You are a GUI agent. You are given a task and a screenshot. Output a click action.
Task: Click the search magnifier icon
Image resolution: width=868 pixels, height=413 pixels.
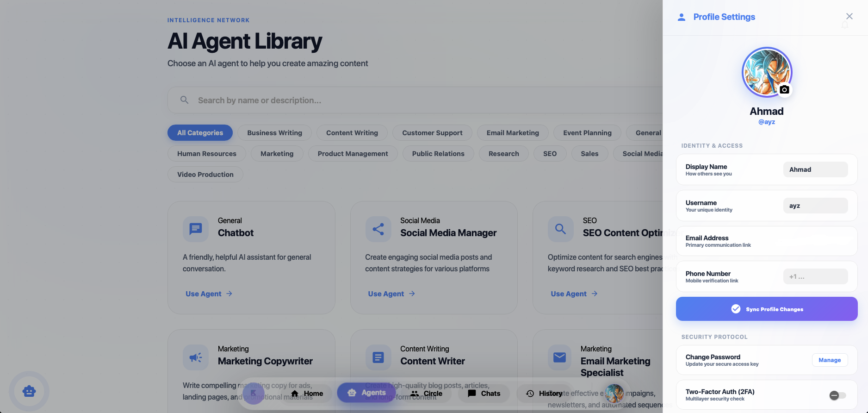click(184, 100)
